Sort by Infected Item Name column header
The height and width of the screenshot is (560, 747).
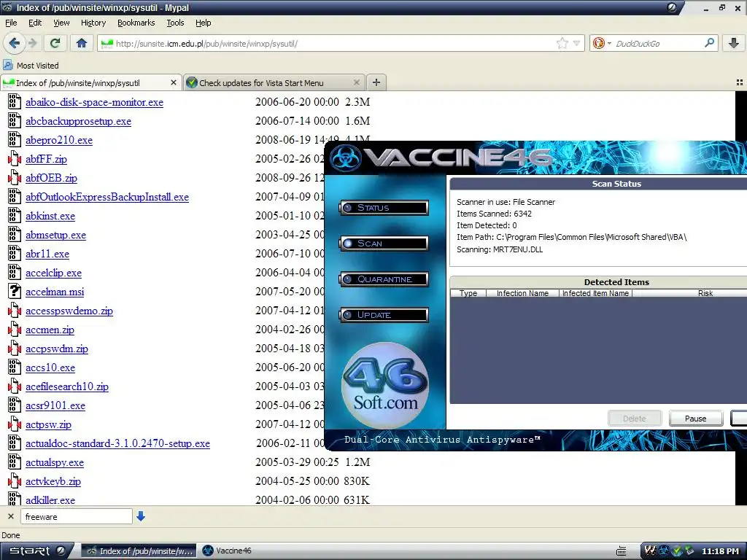pyautogui.click(x=595, y=293)
